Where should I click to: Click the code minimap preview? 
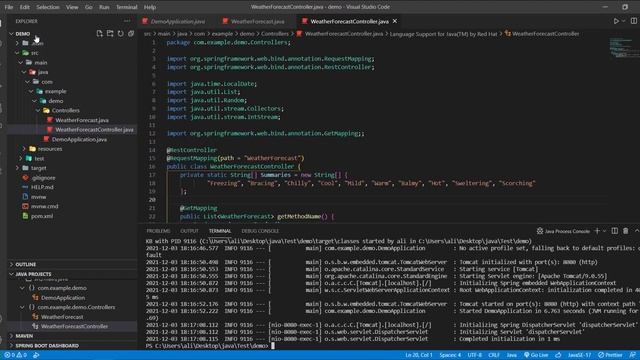pos(624,48)
